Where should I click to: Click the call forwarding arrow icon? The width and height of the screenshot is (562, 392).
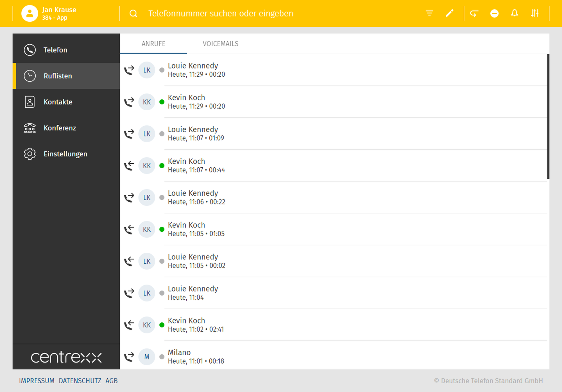[x=474, y=13]
